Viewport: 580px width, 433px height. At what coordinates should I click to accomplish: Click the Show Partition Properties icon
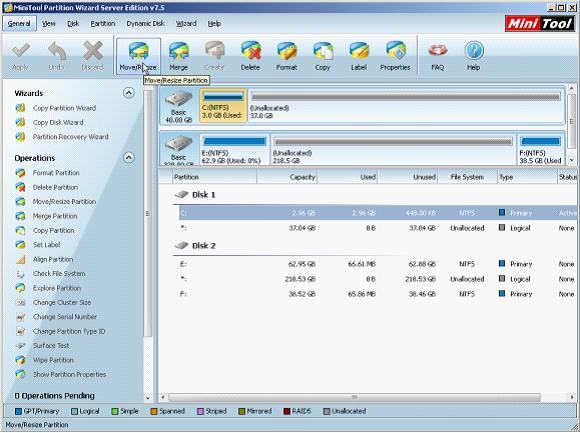(20, 375)
